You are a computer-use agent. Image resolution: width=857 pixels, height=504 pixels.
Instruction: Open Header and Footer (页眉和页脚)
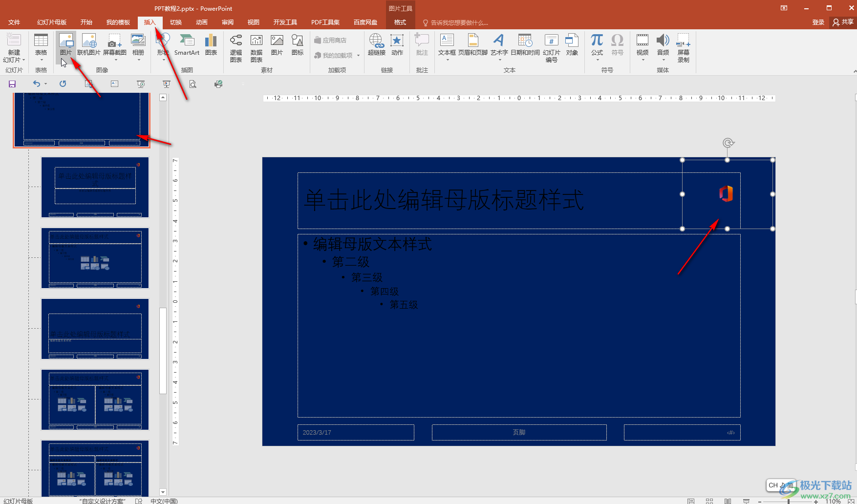click(x=473, y=45)
